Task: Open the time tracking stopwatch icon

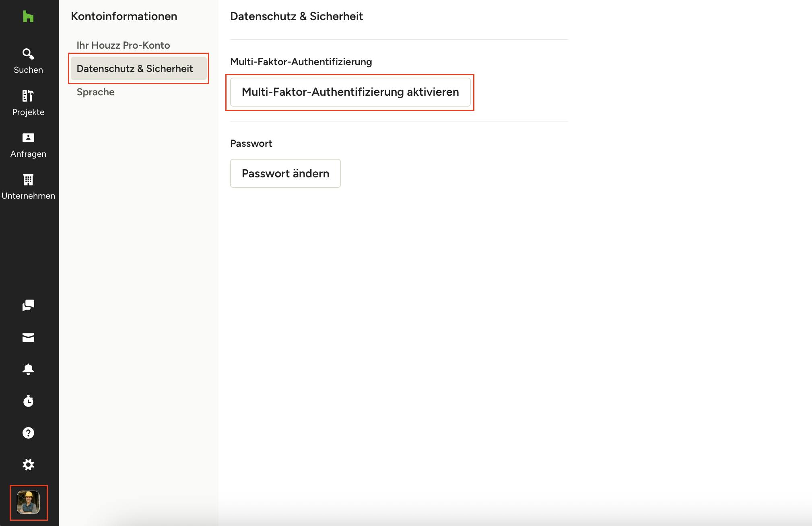Action: (28, 401)
